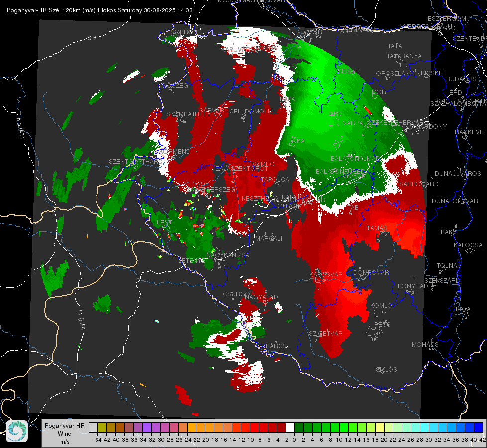Screen dimensions: 487x448
Task: Click the legend value '-64'
Action: pyautogui.click(x=97, y=440)
